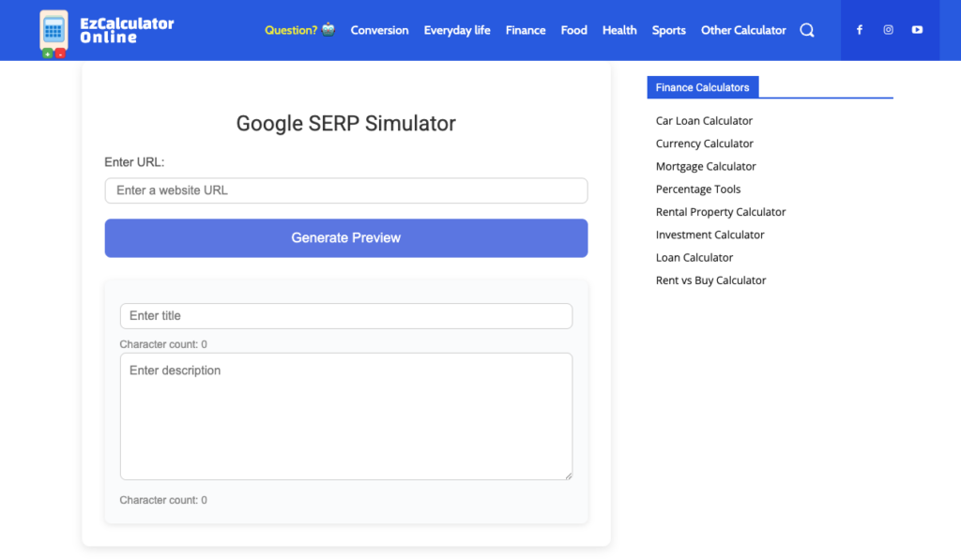This screenshot has height=560, width=961.
Task: Open the Currency Calculator link
Action: (x=704, y=144)
